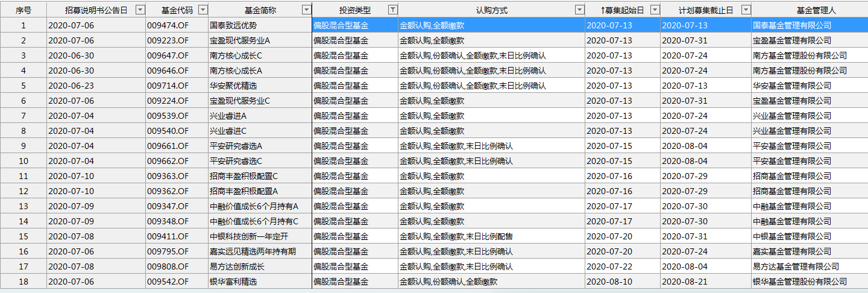Select fund code 009363.OF
Screen dimensions: 868x293
(x=168, y=176)
